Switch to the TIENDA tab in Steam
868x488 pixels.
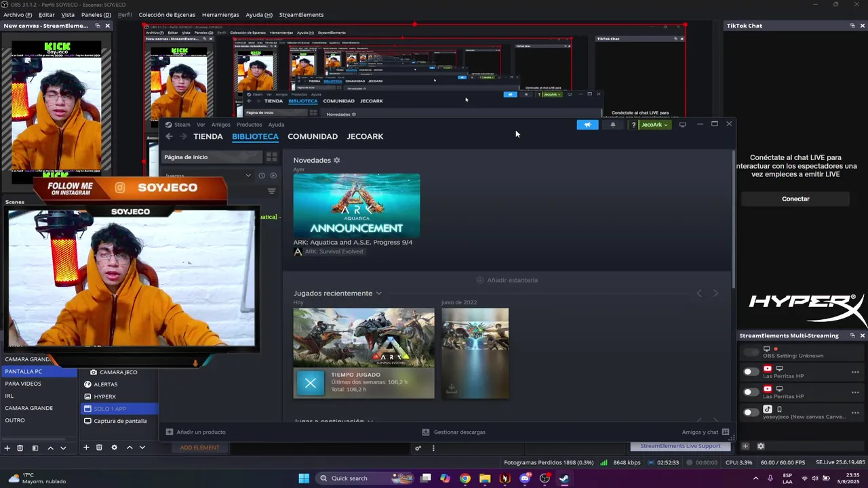click(x=208, y=136)
